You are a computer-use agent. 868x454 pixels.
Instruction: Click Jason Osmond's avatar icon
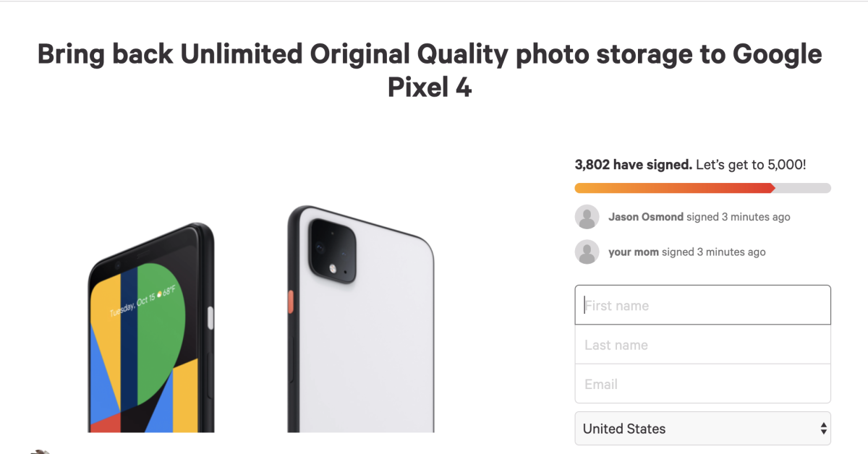tap(587, 217)
